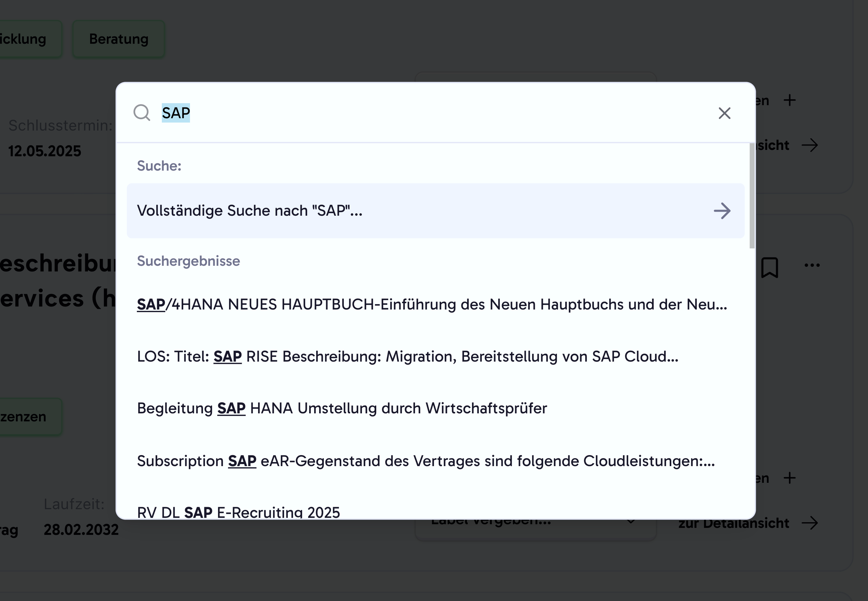This screenshot has height=601, width=868.
Task: Select the Beratung tag
Action: (119, 39)
